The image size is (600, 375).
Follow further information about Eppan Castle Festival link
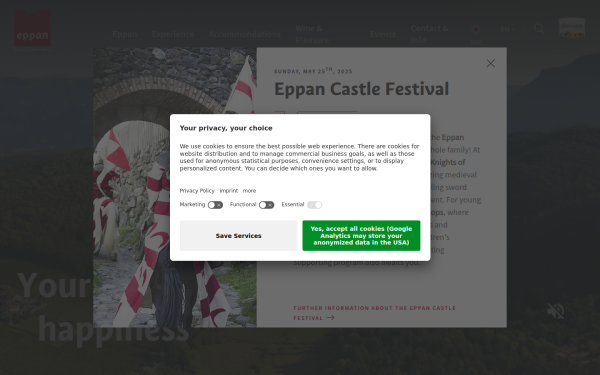(374, 313)
